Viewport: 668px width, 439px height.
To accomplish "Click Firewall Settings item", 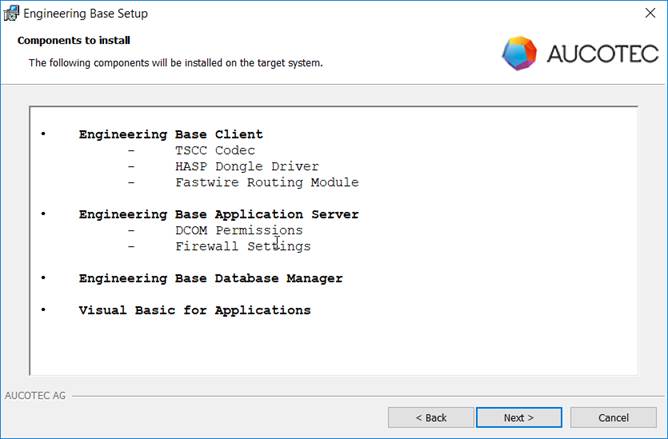I will pyautogui.click(x=243, y=246).
